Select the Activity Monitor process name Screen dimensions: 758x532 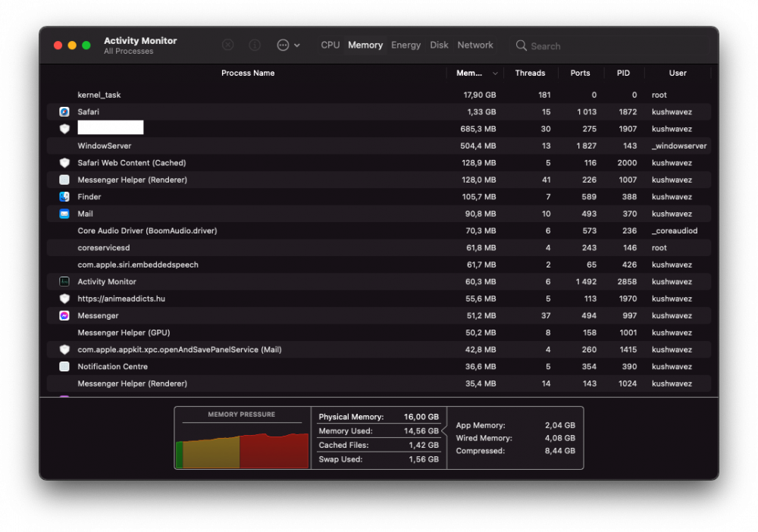point(107,282)
